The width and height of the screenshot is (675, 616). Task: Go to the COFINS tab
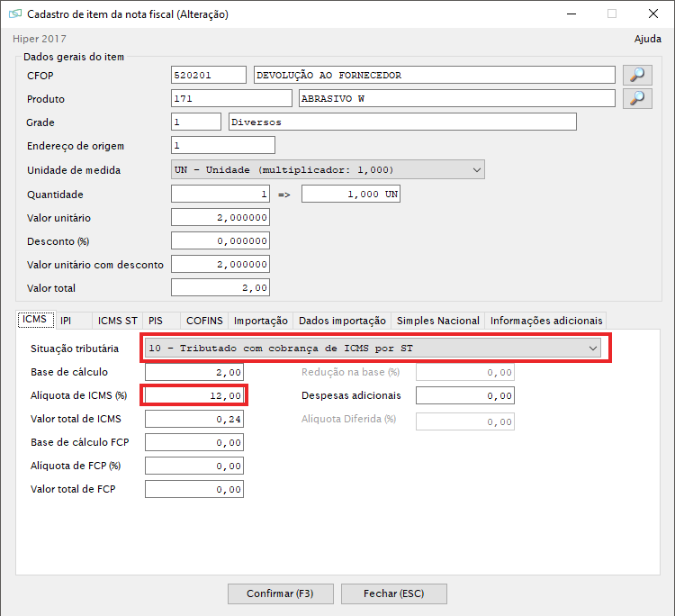[203, 321]
